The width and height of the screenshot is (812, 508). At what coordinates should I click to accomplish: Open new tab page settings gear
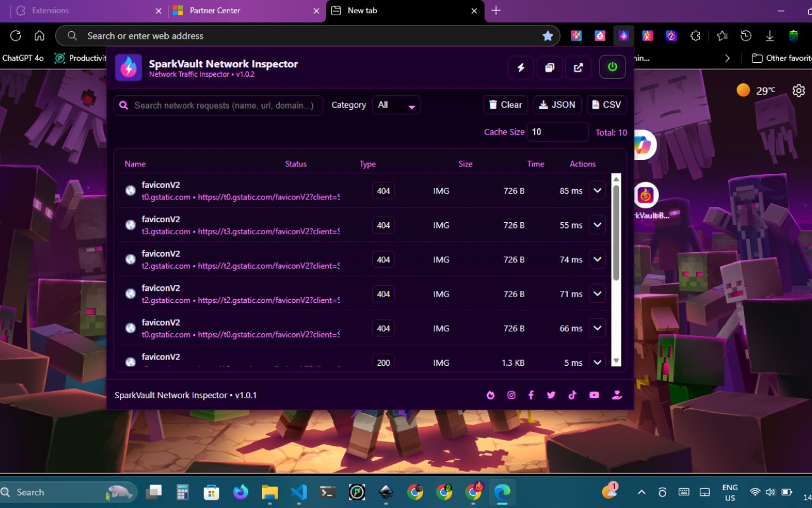[x=799, y=91]
